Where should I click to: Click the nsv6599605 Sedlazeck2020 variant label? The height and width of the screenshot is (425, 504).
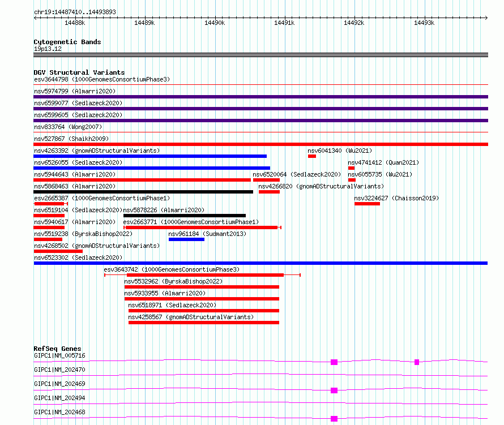click(78, 115)
